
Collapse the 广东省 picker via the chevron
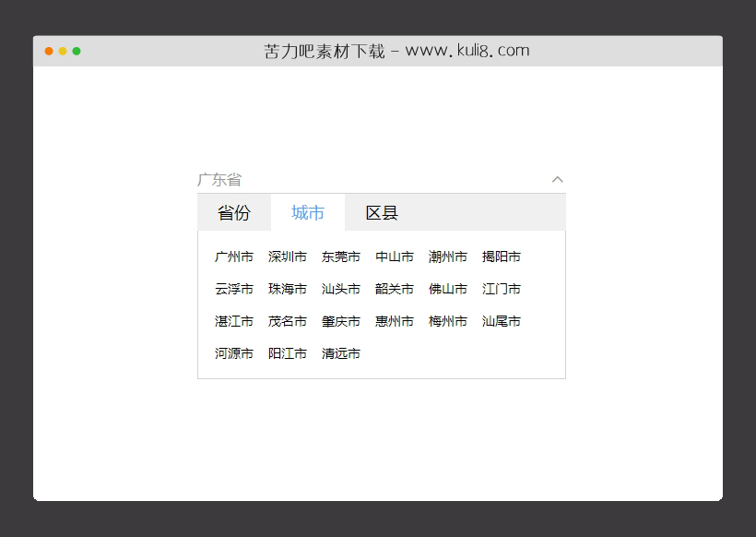pos(557,180)
